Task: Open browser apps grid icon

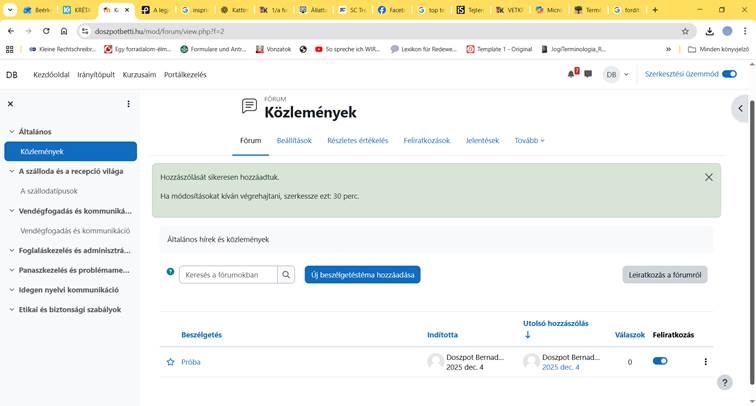Action: coord(10,49)
